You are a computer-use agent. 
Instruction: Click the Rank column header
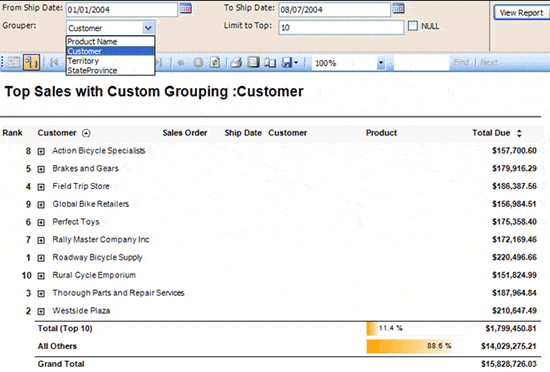coord(12,133)
